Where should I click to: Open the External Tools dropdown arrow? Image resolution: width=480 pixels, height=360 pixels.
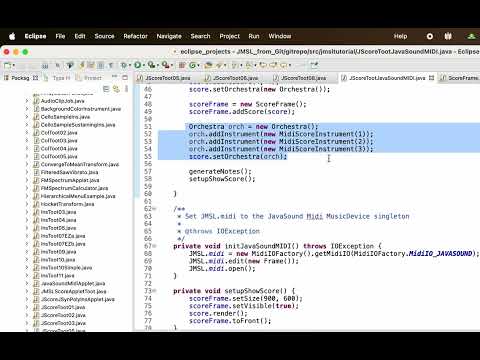tap(171, 65)
